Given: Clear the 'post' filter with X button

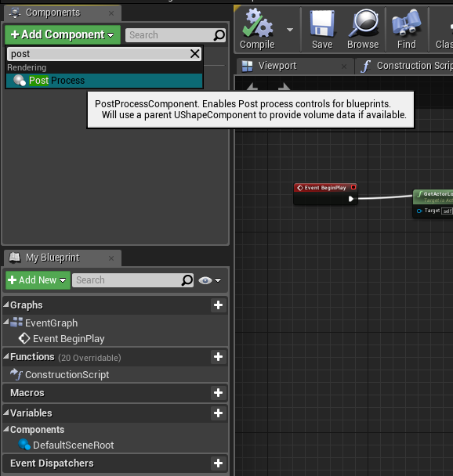Looking at the screenshot, I should tap(194, 54).
